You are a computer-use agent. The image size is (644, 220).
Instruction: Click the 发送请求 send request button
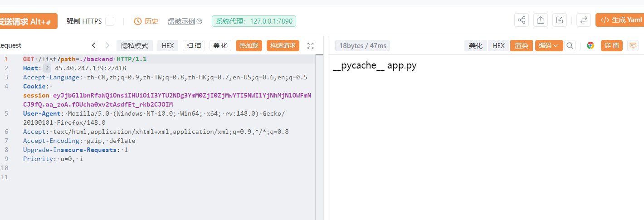(x=28, y=21)
